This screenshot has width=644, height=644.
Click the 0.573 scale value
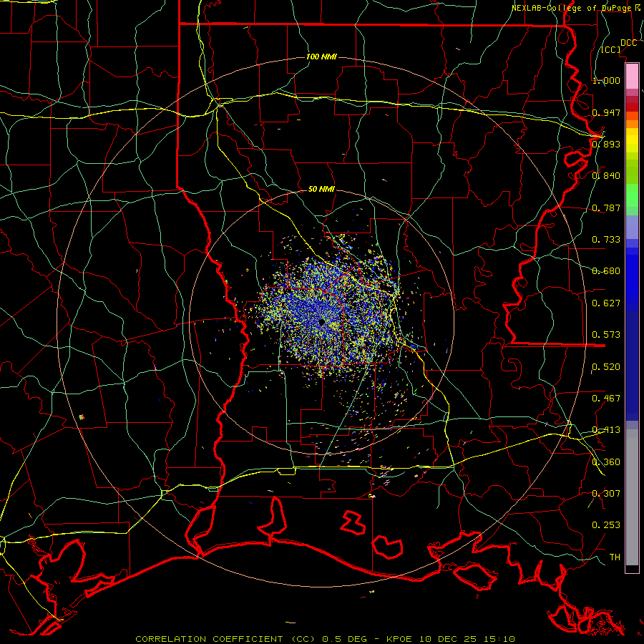coord(606,335)
